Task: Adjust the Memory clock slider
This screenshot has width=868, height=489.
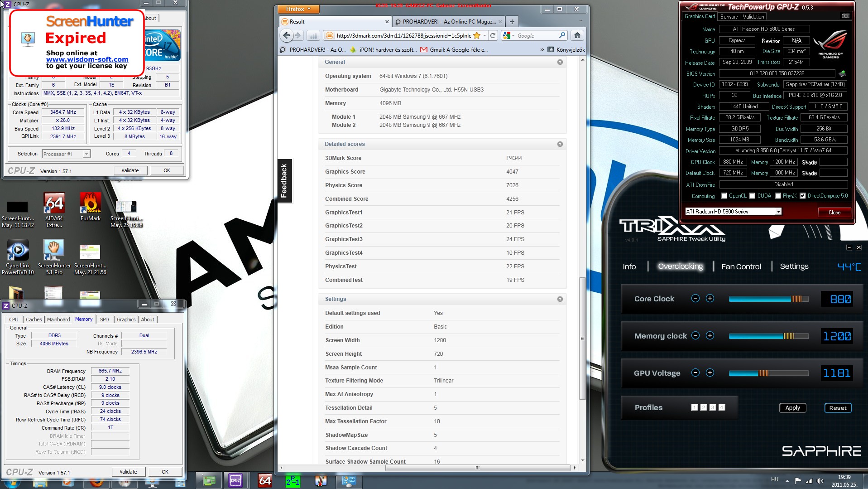Action: pyautogui.click(x=768, y=336)
